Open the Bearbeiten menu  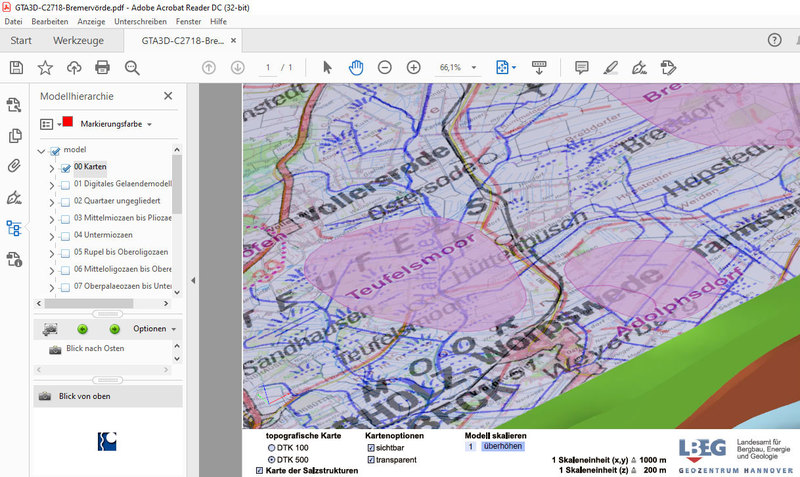coord(50,21)
